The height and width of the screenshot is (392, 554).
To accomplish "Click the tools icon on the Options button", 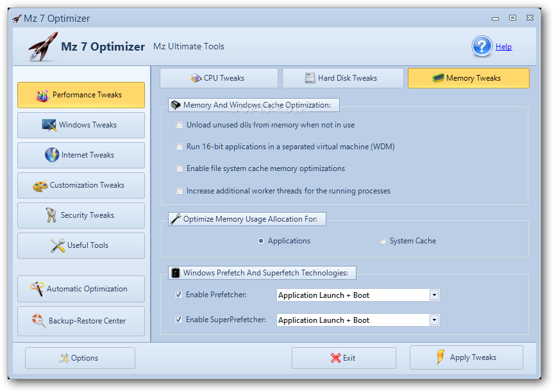I will pos(64,358).
